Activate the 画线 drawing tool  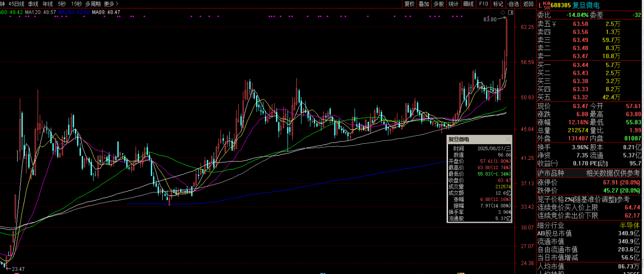[x=468, y=4]
